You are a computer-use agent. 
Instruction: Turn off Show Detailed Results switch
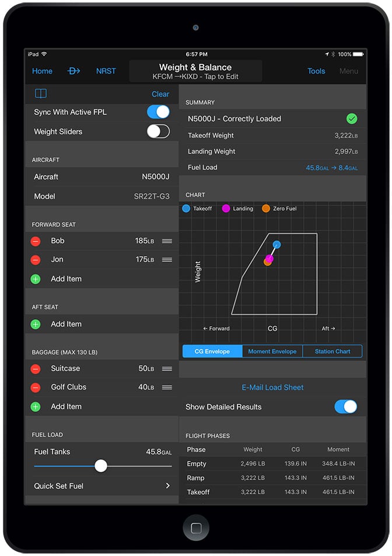click(345, 407)
